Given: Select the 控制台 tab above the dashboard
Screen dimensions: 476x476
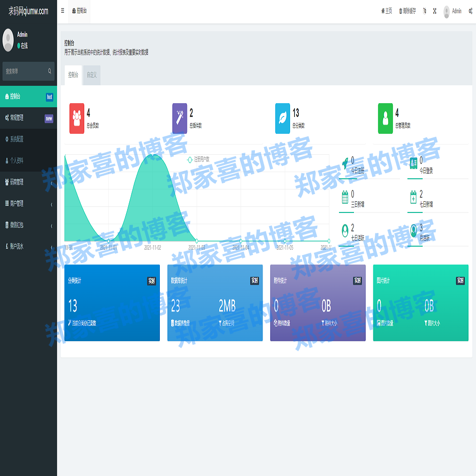Looking at the screenshot, I should click(72, 74).
